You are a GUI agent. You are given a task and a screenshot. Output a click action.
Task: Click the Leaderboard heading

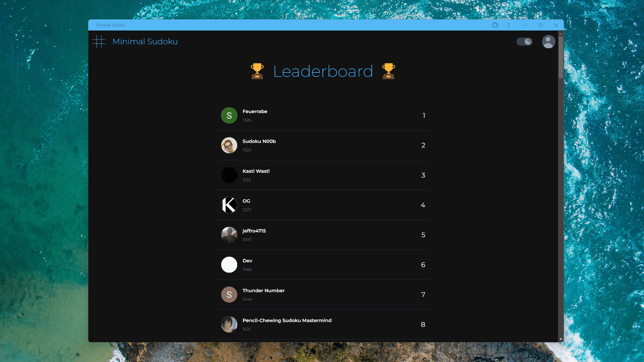(x=323, y=71)
